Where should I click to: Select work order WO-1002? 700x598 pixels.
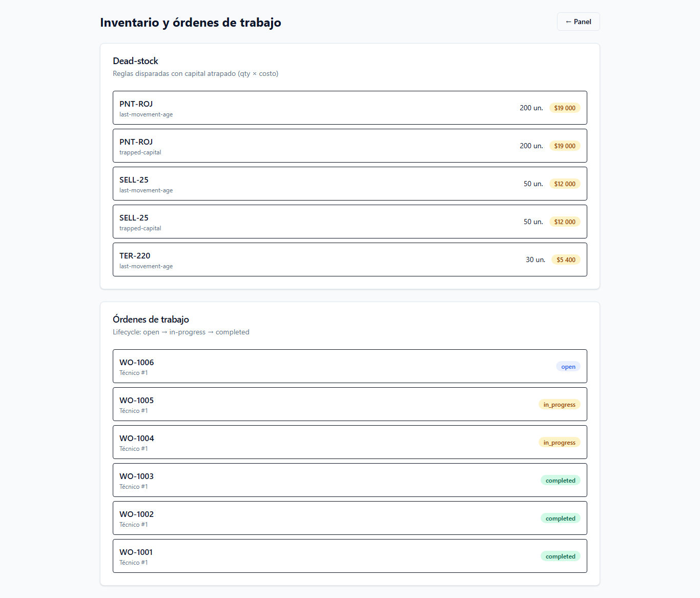click(x=350, y=518)
